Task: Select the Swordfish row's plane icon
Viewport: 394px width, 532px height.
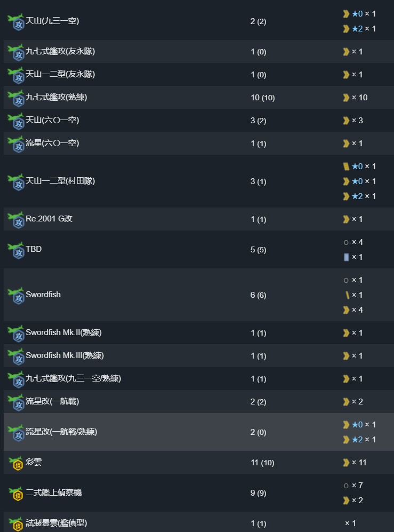Action: [16, 296]
